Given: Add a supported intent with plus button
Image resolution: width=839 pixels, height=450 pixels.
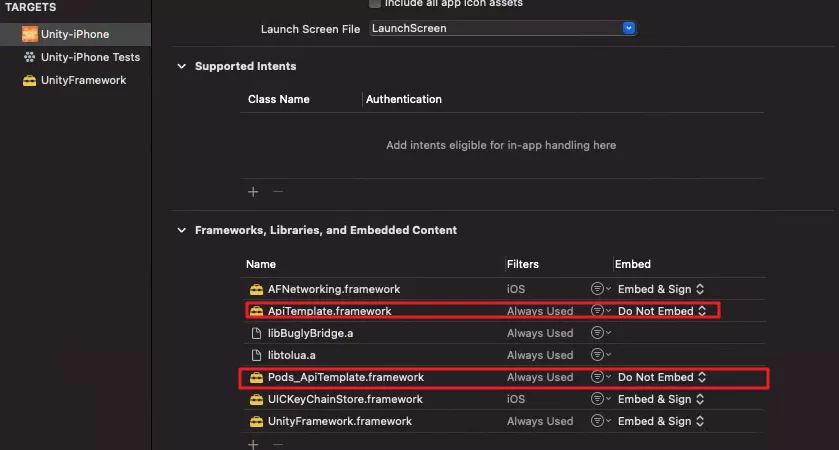Looking at the screenshot, I should pos(253,192).
